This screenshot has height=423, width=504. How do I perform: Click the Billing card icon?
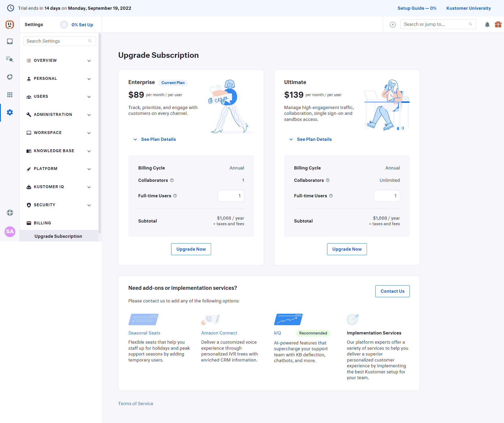tap(29, 223)
